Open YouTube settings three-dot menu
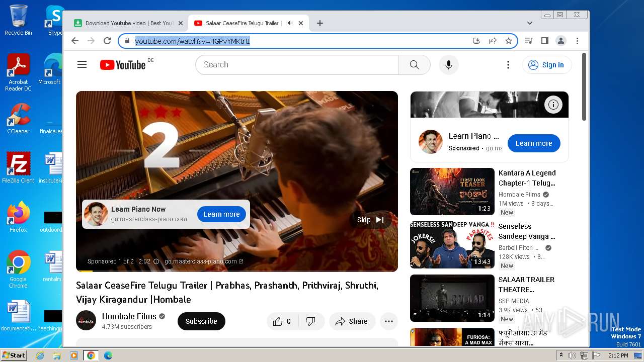 coord(508,65)
